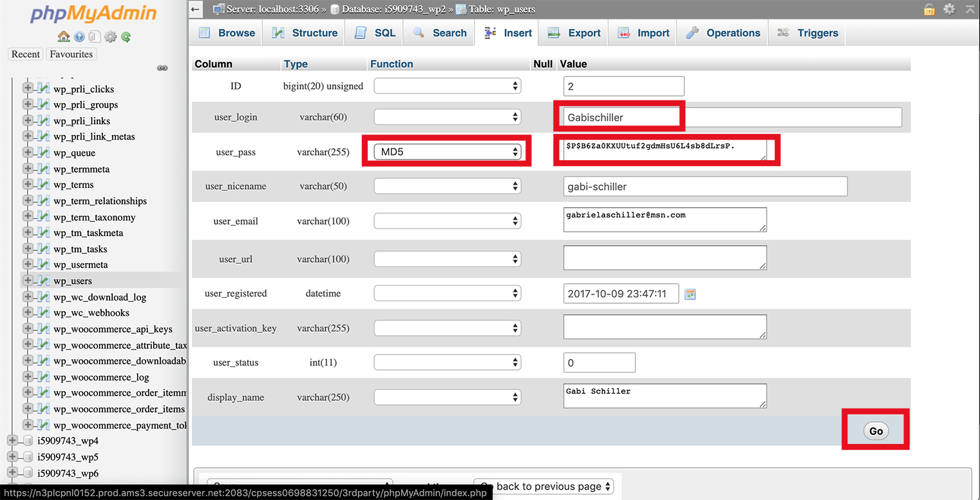Open navigation panel settings gear icon
Screen dimensions: 980x500
coord(110,37)
